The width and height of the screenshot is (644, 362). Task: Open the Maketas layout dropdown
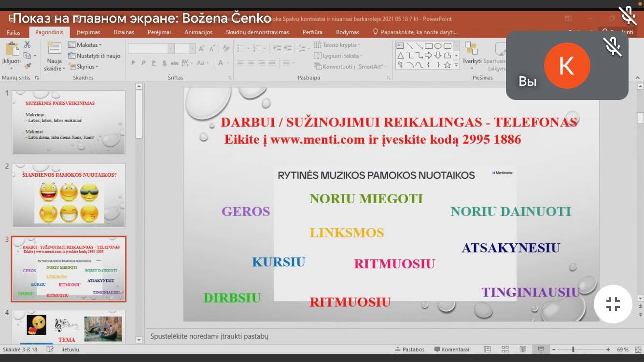[x=85, y=45]
